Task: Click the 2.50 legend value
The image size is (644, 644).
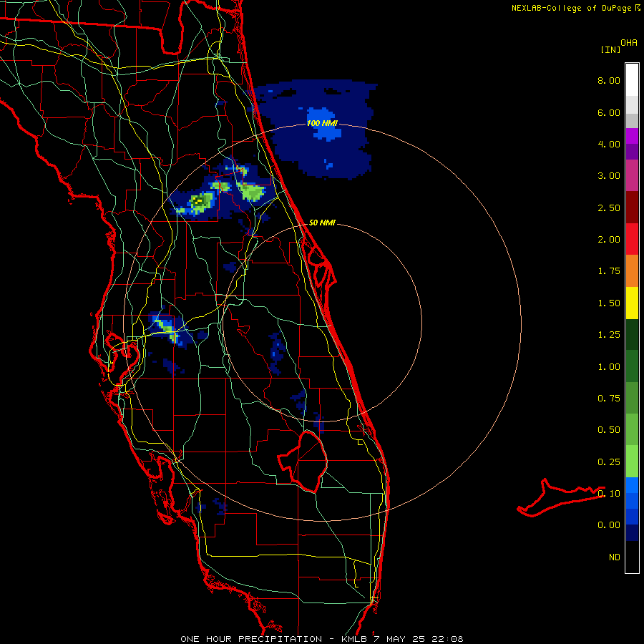Action: [609, 208]
